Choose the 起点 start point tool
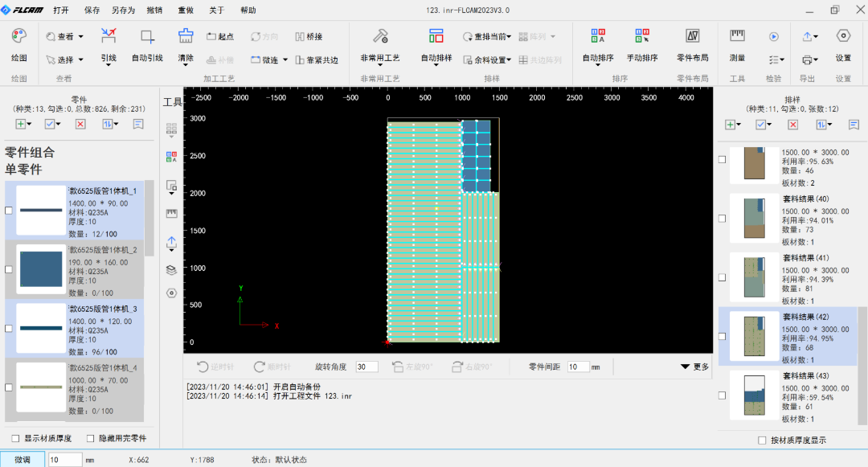The image size is (868, 467). click(x=219, y=36)
